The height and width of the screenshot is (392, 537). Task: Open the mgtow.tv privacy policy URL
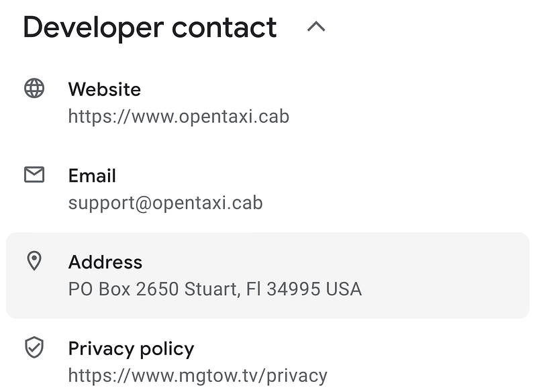pos(197,376)
